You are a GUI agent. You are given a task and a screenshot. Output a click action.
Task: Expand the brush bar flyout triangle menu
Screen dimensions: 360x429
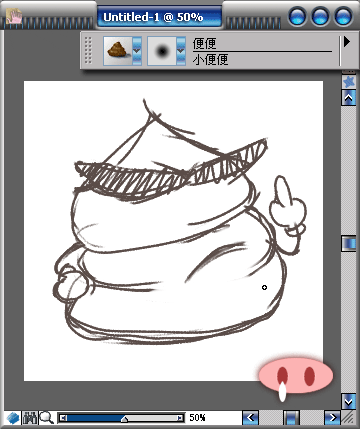point(347,42)
